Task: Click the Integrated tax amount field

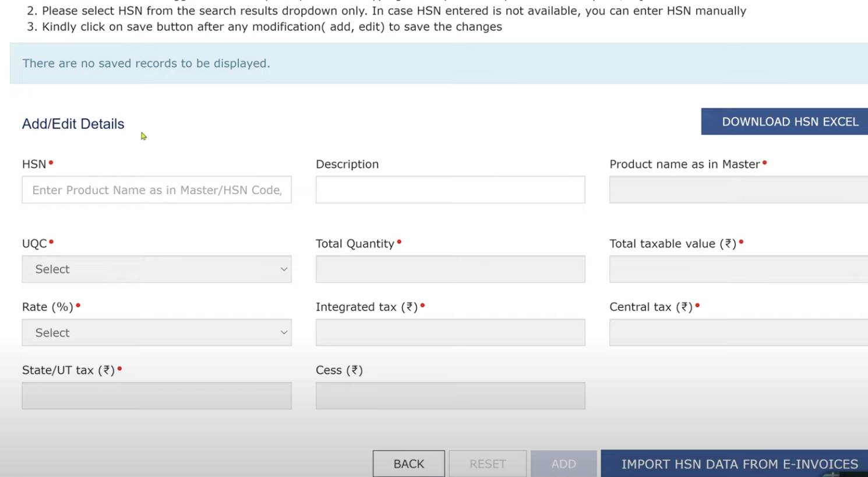Action: 450,332
